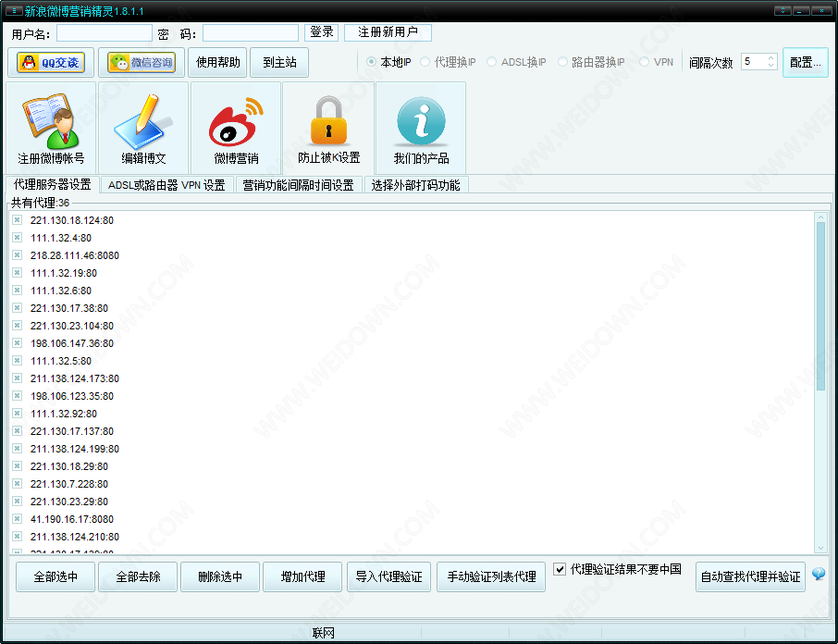Switch to 选择外部打码功能 tab
838x644 pixels.
(x=416, y=185)
